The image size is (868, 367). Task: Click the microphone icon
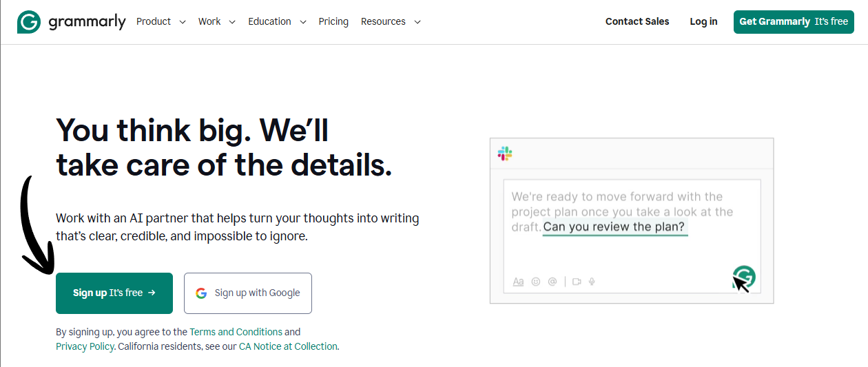pyautogui.click(x=592, y=282)
